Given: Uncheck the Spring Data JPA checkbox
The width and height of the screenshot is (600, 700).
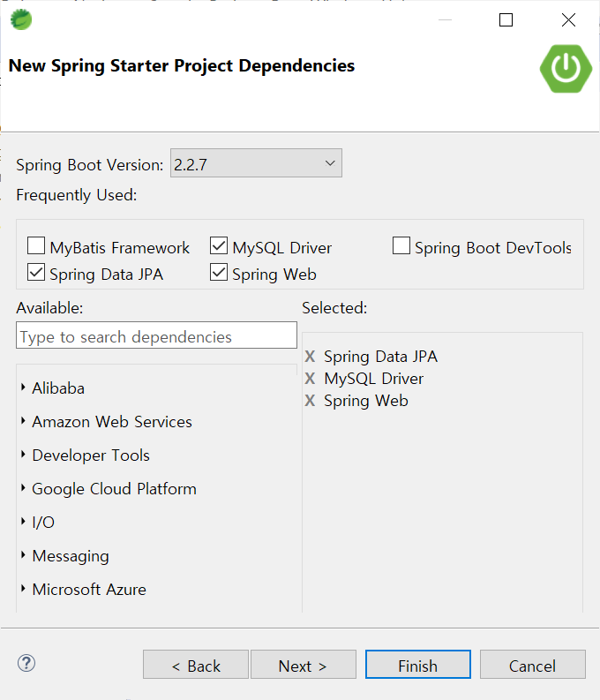Looking at the screenshot, I should [x=36, y=272].
